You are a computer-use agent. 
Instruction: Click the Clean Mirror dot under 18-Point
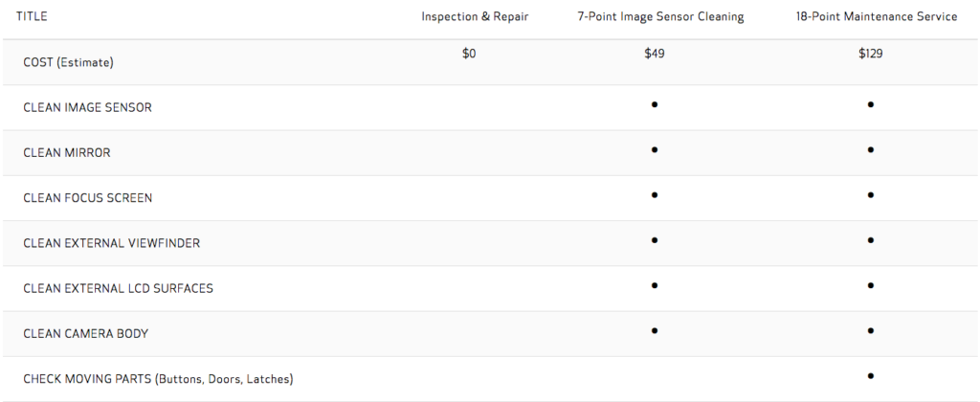[x=871, y=150]
